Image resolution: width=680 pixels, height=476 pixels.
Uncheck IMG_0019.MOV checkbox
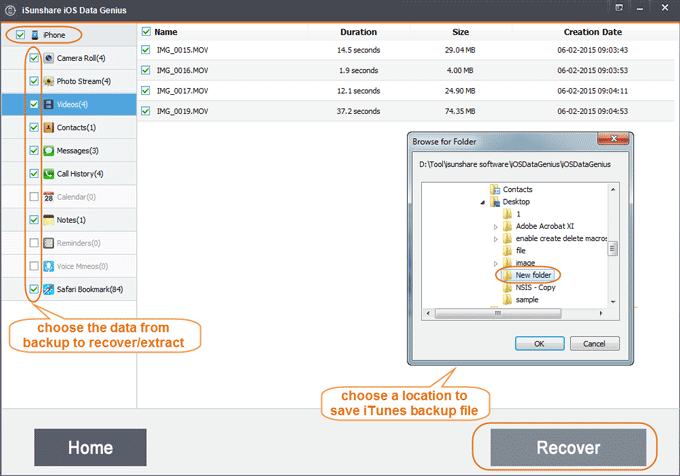coord(146,111)
